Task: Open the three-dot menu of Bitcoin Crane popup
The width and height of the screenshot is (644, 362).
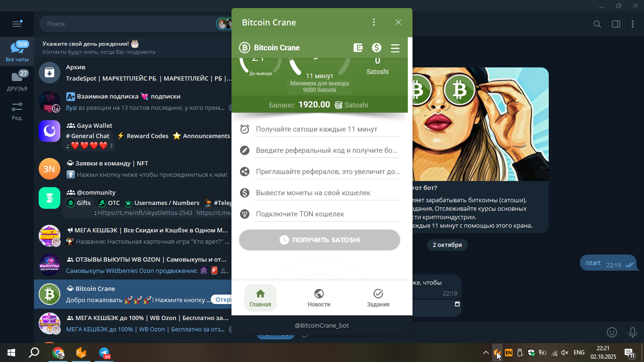Action: 374,22
